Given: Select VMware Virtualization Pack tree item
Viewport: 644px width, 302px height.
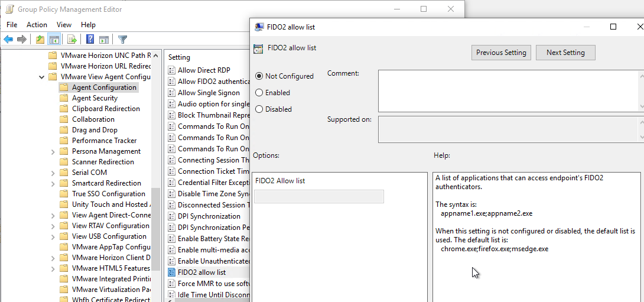Looking at the screenshot, I should click(111, 290).
